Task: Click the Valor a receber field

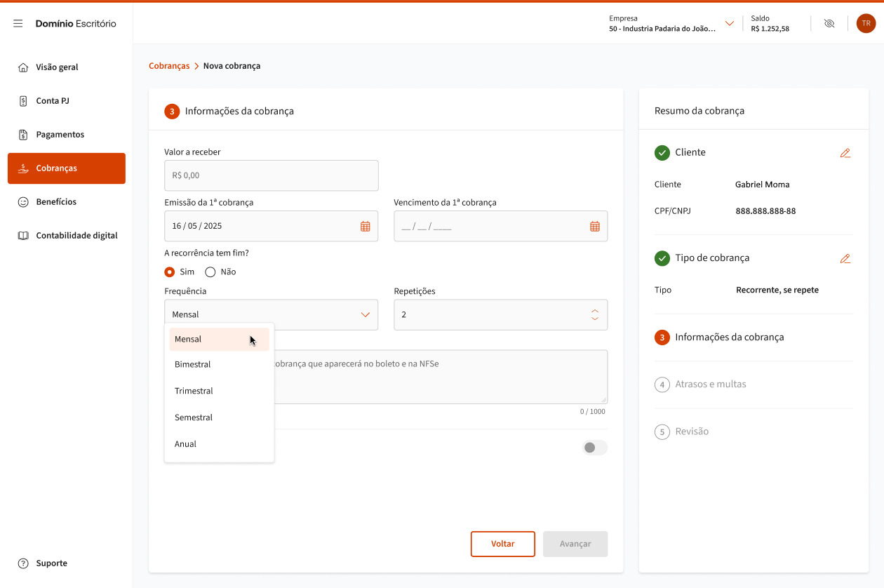Action: point(271,175)
